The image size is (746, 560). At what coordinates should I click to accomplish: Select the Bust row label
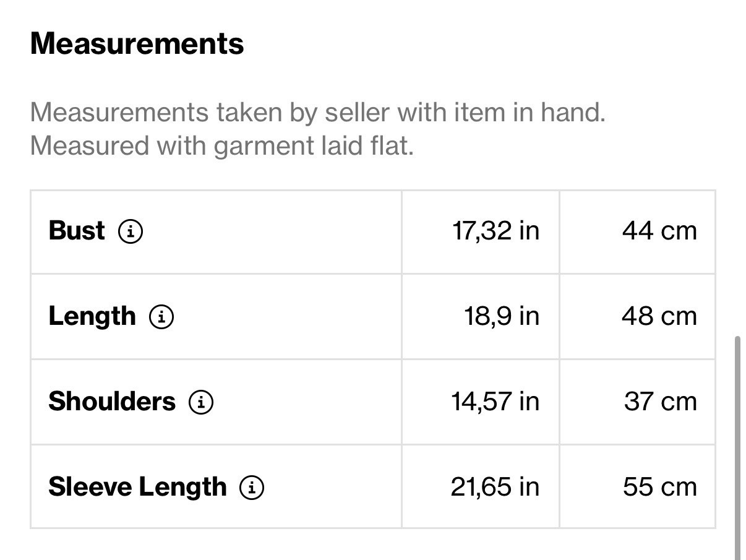77,231
